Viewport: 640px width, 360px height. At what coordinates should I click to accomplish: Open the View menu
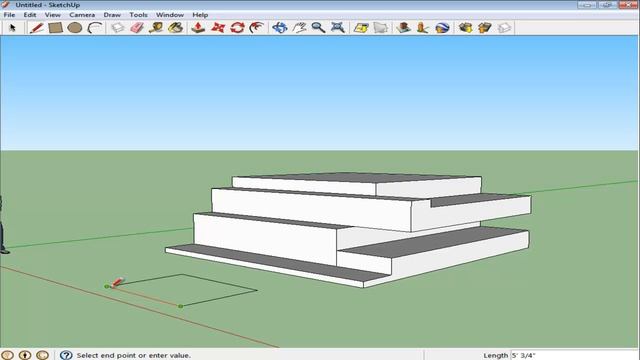[x=53, y=15]
